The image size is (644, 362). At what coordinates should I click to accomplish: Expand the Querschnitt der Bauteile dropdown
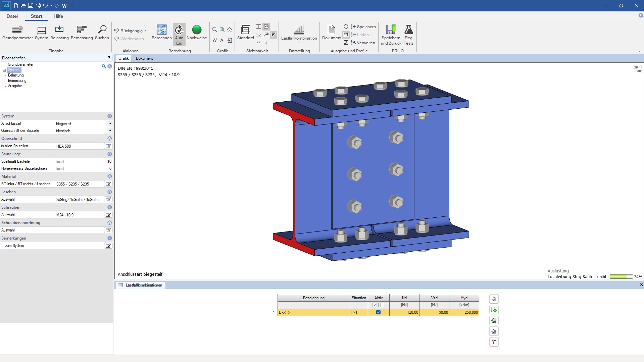(110, 131)
